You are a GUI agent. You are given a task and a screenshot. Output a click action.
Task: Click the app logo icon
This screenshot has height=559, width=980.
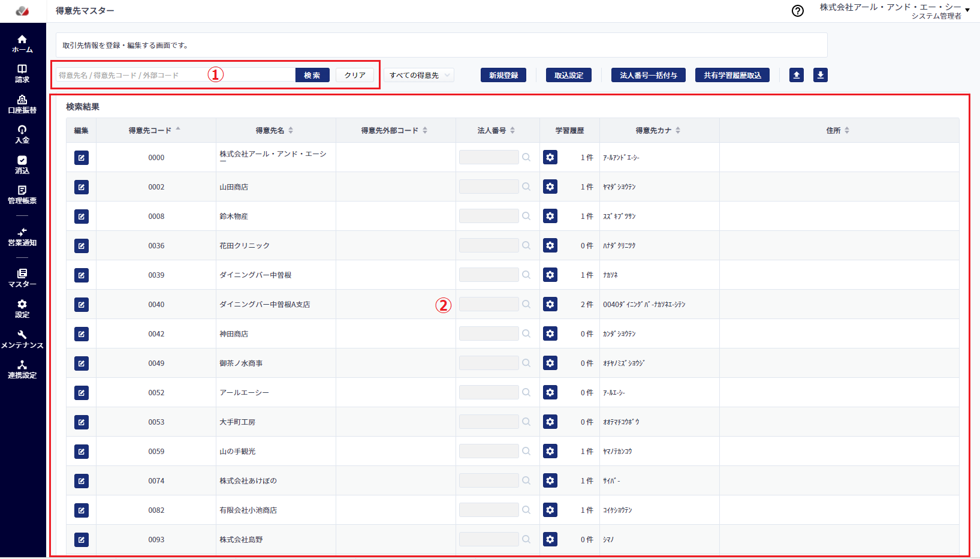tap(22, 11)
